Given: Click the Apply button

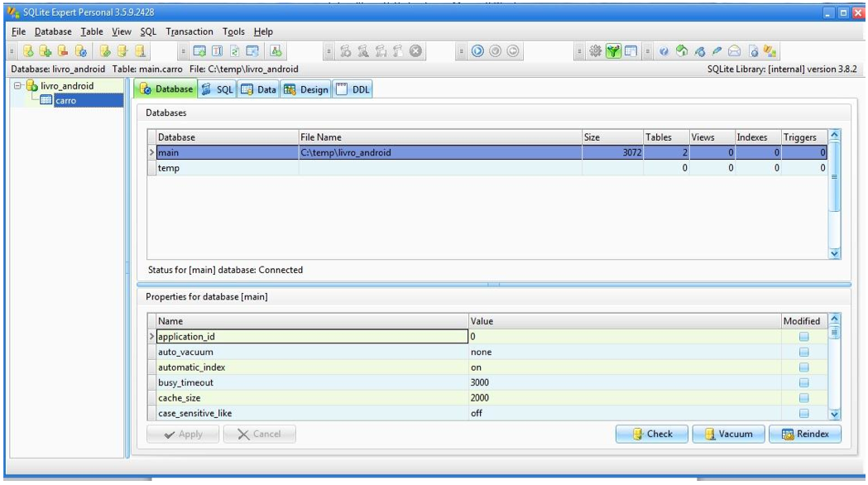Looking at the screenshot, I should click(183, 434).
